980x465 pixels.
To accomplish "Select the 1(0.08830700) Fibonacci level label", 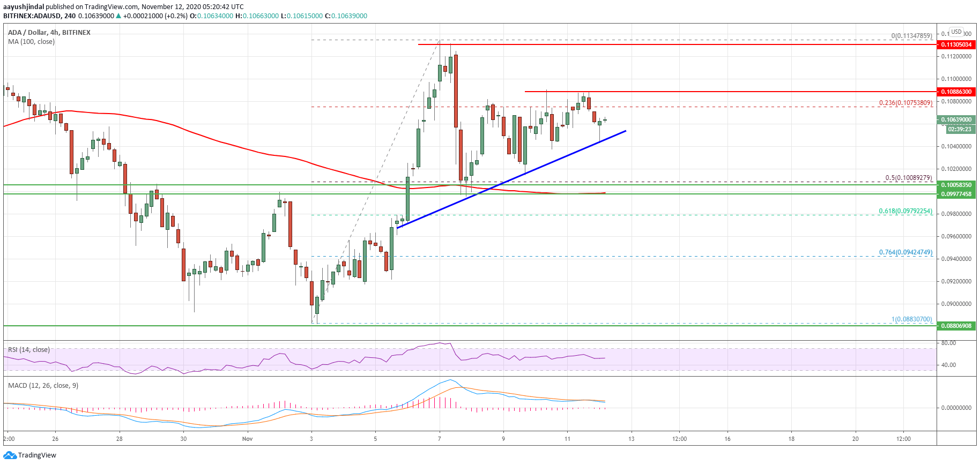I will point(911,319).
